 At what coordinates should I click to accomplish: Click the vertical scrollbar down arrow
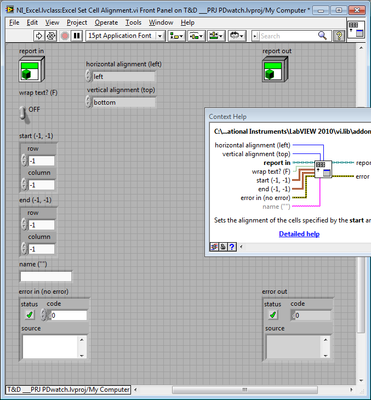click(361, 381)
